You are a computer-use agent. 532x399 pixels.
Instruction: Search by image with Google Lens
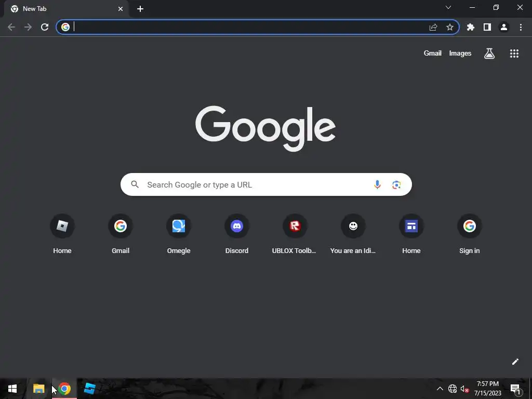click(x=396, y=184)
